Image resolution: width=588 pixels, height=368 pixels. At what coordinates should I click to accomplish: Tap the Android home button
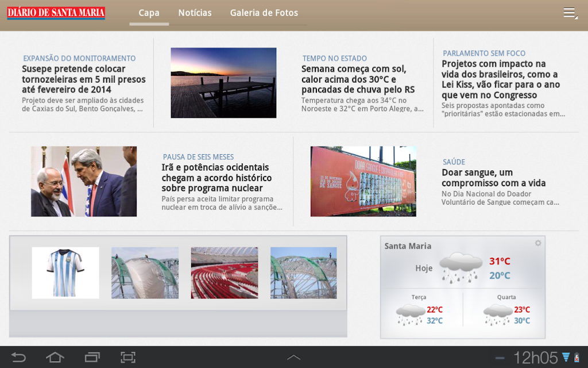(55, 357)
